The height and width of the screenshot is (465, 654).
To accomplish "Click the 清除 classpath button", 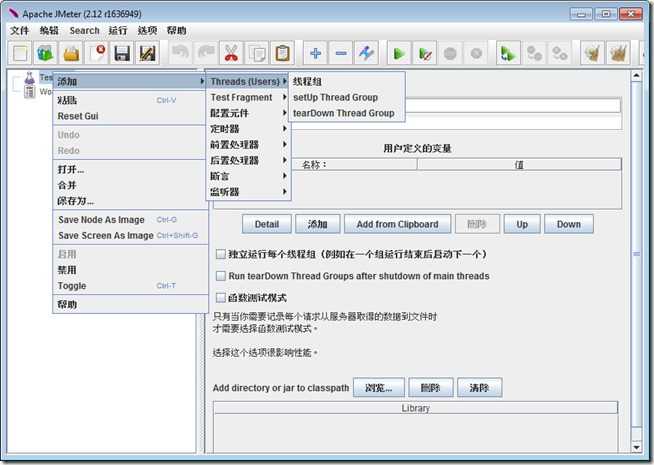I will click(x=479, y=387).
